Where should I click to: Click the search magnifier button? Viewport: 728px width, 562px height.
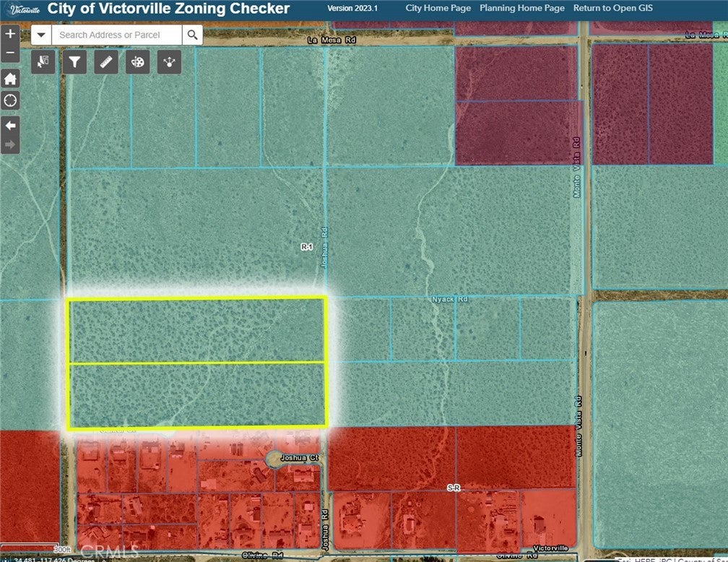point(192,35)
